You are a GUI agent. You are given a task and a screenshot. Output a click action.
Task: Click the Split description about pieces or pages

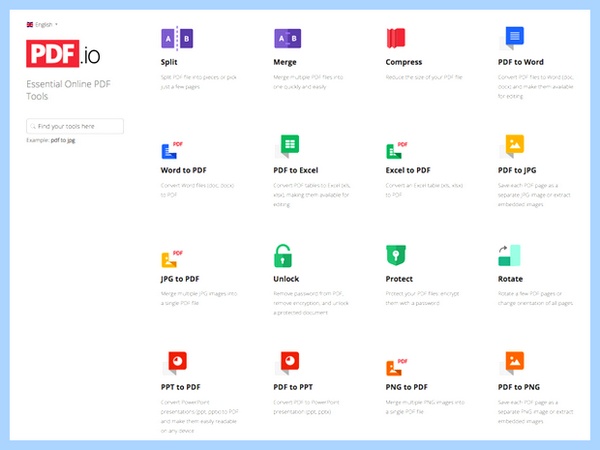coord(199,82)
